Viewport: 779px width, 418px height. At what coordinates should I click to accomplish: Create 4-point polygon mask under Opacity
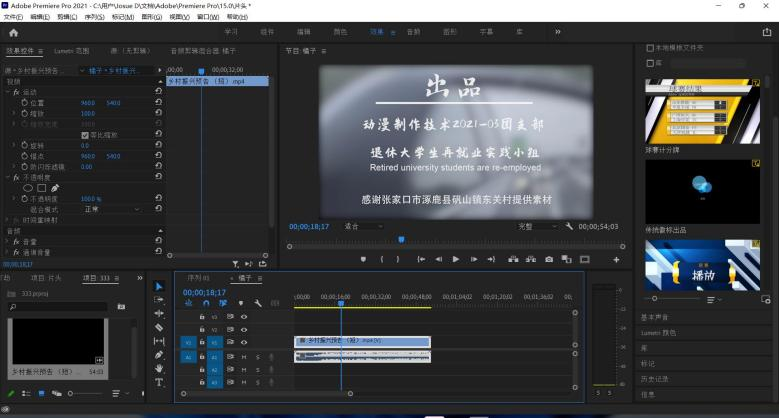point(42,188)
